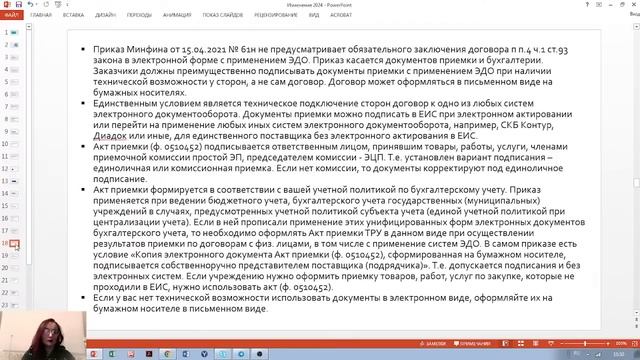Switch to the ДИЗАЙН ribbon tab
Screen dimensions: 640x360
[105, 15]
